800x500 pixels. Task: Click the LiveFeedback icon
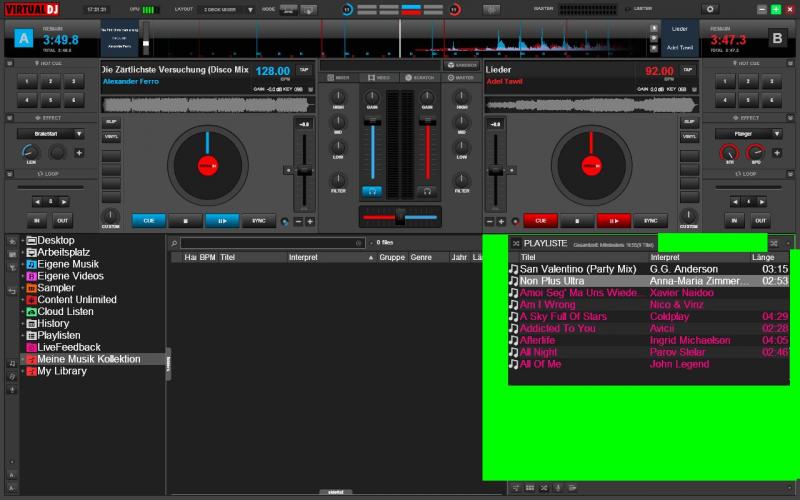coord(32,347)
